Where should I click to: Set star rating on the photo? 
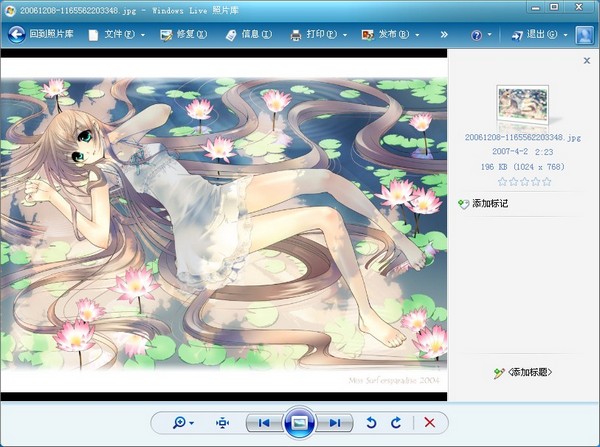524,181
